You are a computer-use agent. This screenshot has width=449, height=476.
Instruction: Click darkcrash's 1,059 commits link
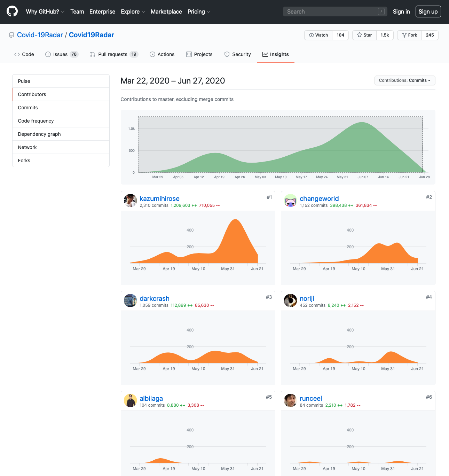click(x=154, y=305)
